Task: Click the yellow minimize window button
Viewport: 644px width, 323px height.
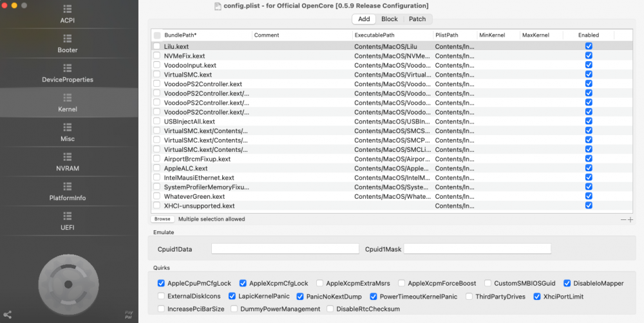Action: [x=14, y=5]
